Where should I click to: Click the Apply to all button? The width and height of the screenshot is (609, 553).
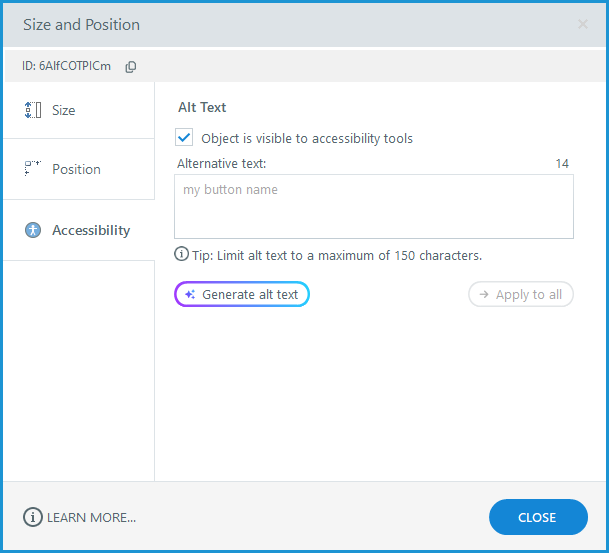tap(521, 295)
